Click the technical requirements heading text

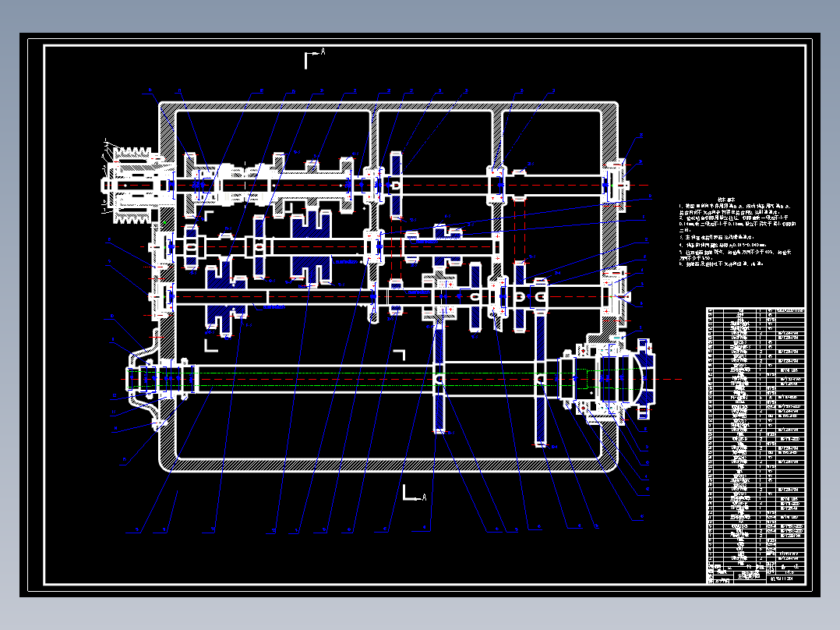click(x=726, y=200)
